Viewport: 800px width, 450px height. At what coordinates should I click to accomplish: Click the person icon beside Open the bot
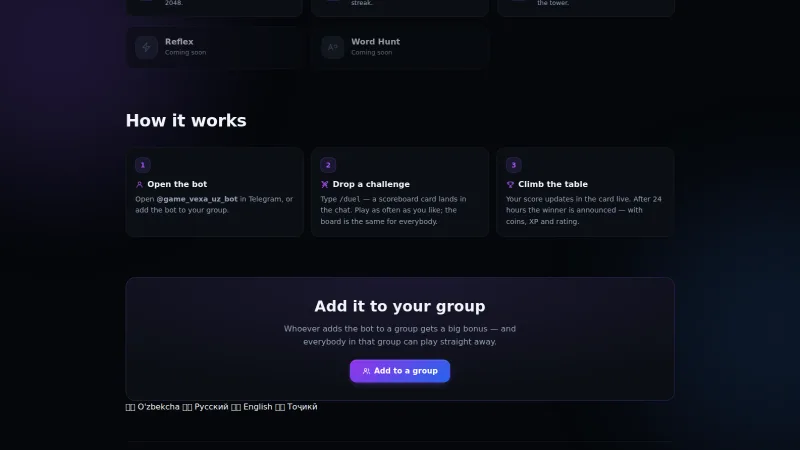pyautogui.click(x=139, y=185)
